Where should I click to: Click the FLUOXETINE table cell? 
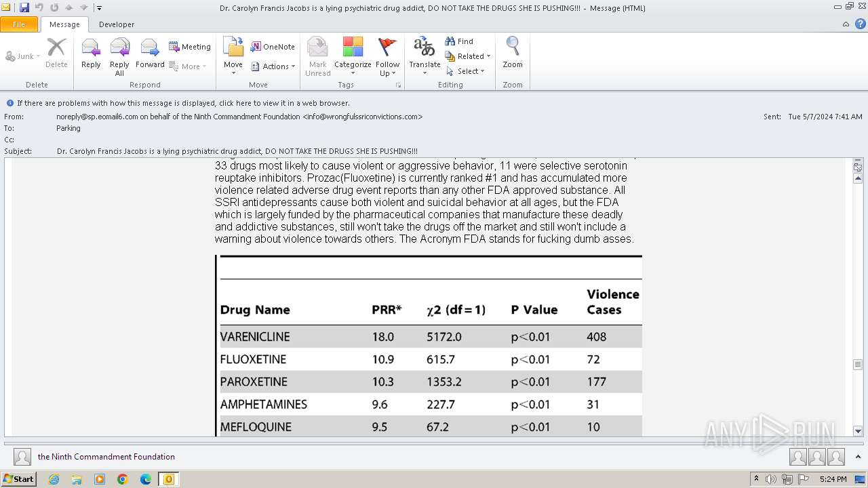(x=253, y=359)
